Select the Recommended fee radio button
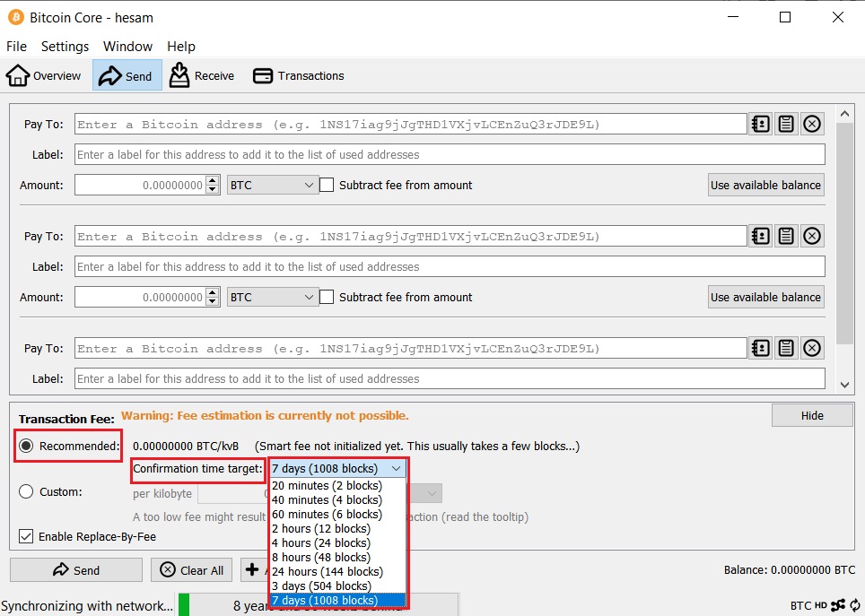865x616 pixels. pyautogui.click(x=26, y=446)
